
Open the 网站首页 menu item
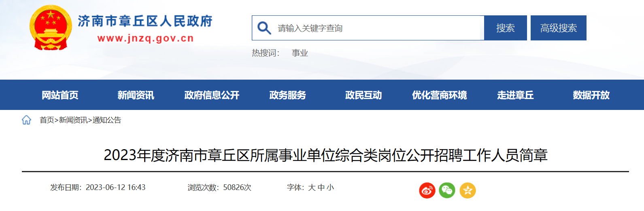60,95
